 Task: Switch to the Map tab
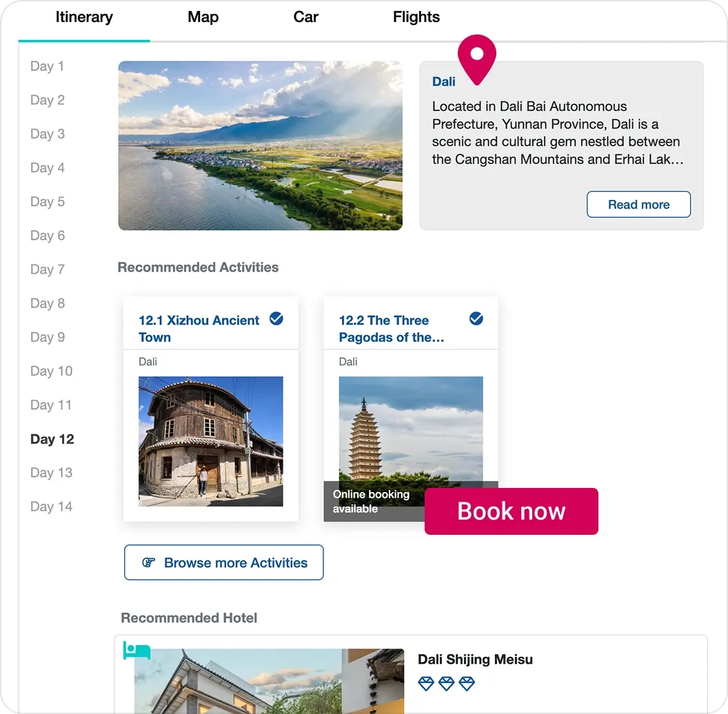point(203,17)
